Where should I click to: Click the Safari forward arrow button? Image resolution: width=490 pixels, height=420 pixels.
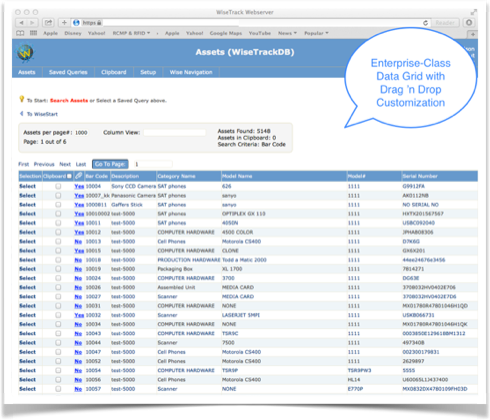[32, 23]
